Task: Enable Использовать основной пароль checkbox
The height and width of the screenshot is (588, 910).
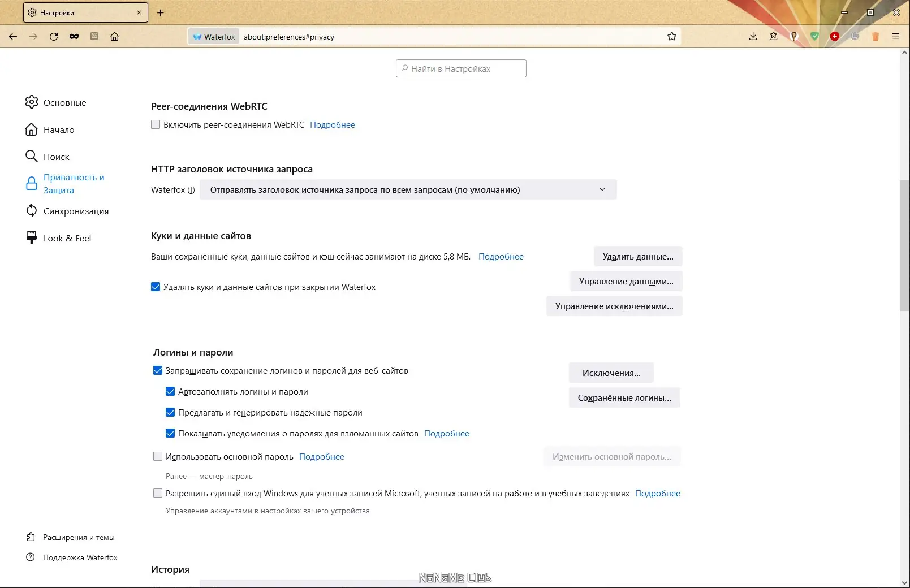Action: [x=158, y=456]
